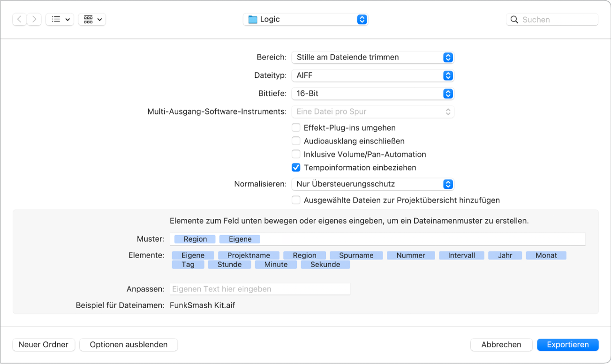Click the forward navigation arrow
Viewport: 611px width, 364px height.
click(x=34, y=19)
